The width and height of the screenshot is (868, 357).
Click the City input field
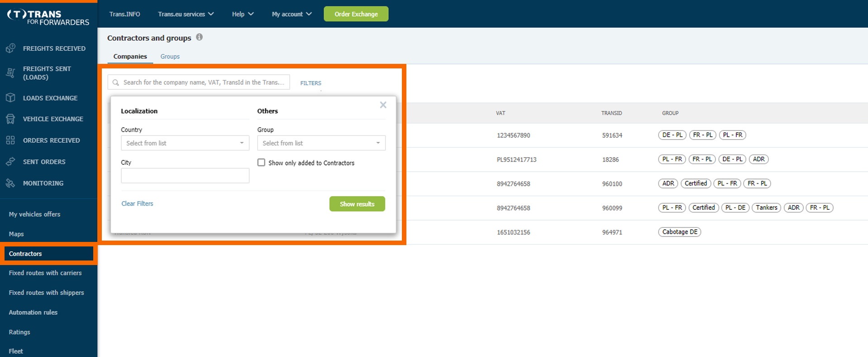[185, 176]
